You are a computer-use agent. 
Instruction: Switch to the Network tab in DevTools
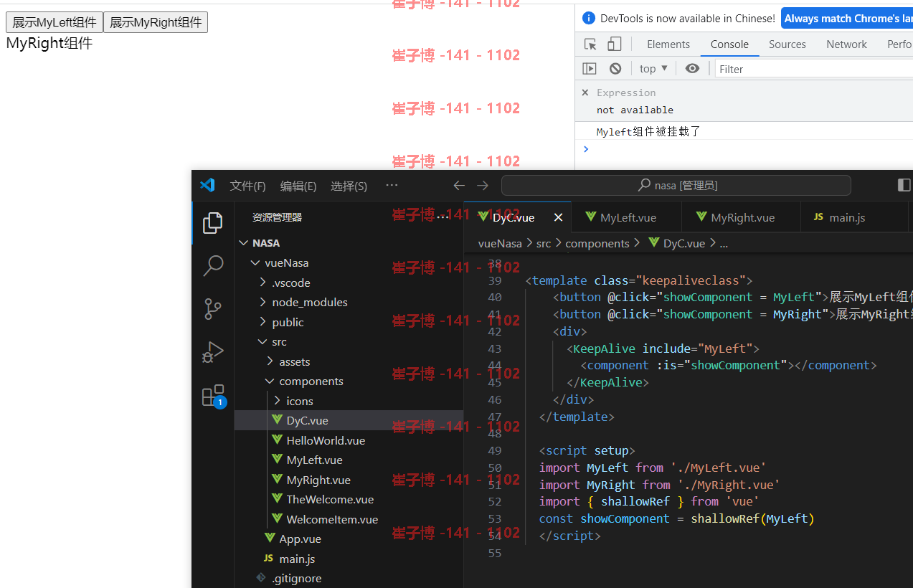point(846,44)
